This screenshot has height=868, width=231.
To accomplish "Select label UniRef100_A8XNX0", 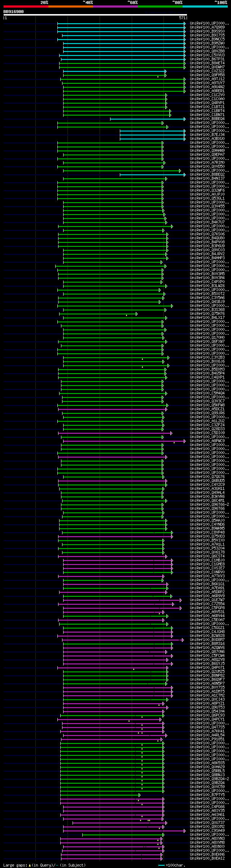I will 207,846.
